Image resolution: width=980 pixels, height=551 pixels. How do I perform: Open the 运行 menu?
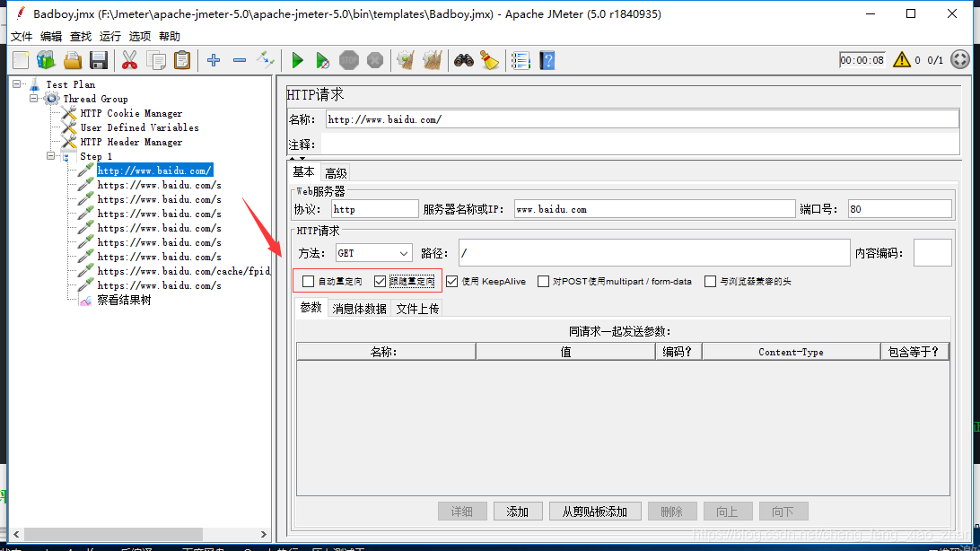110,37
